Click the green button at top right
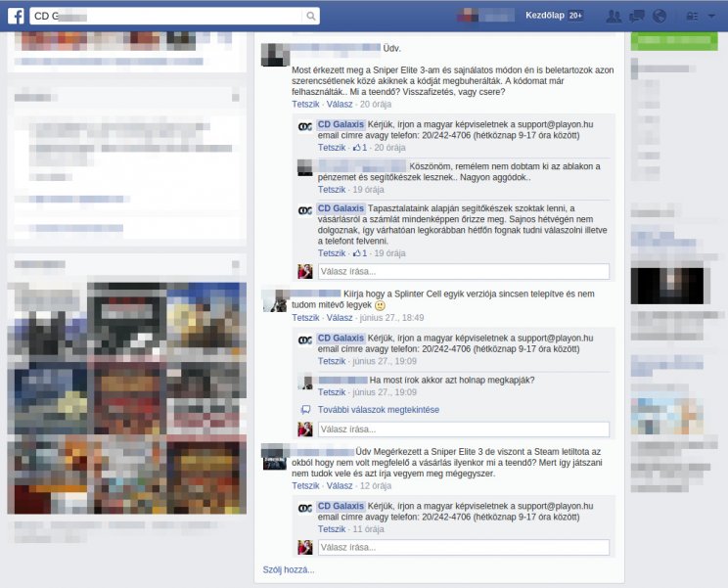This screenshot has height=588, width=728. point(674,41)
